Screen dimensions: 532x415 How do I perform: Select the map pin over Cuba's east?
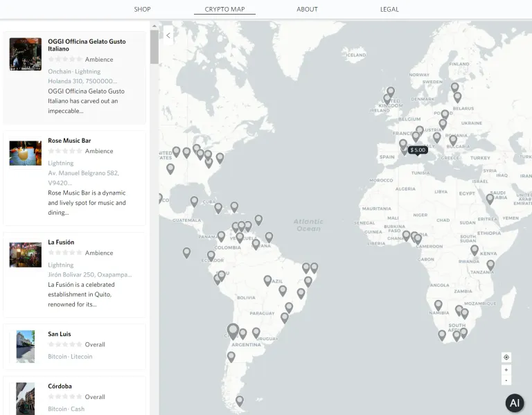point(218,209)
